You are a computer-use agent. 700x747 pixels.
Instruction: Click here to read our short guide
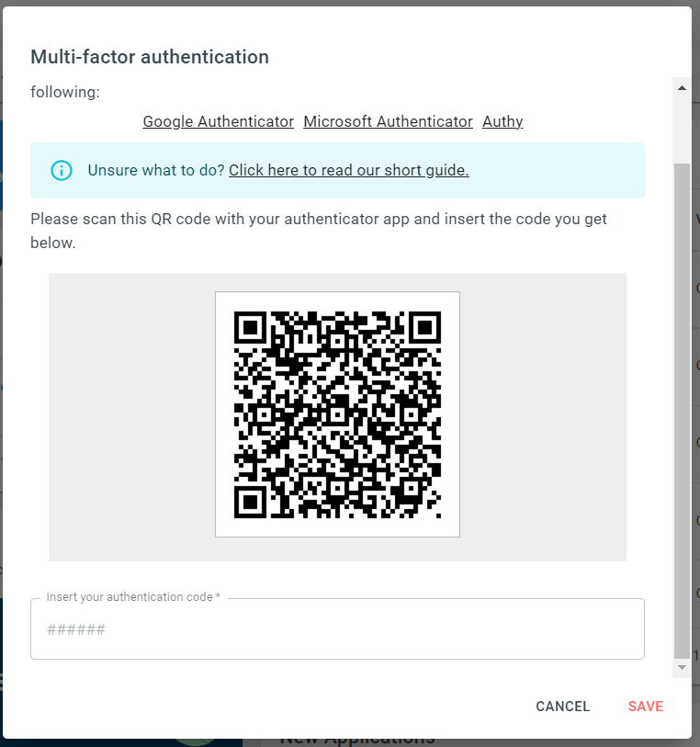coord(348,170)
